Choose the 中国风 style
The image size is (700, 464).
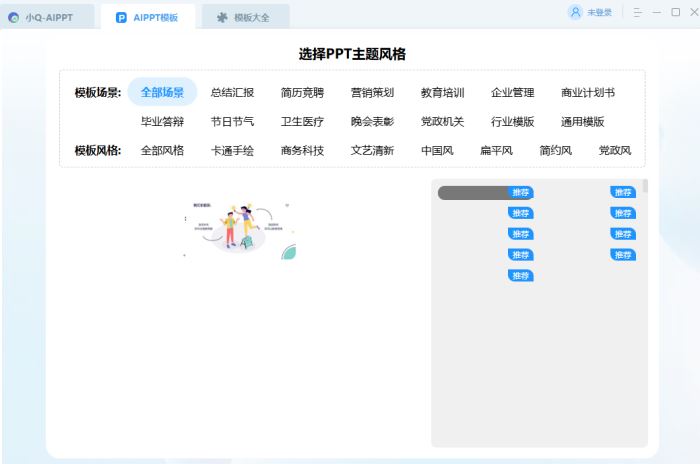(x=437, y=150)
